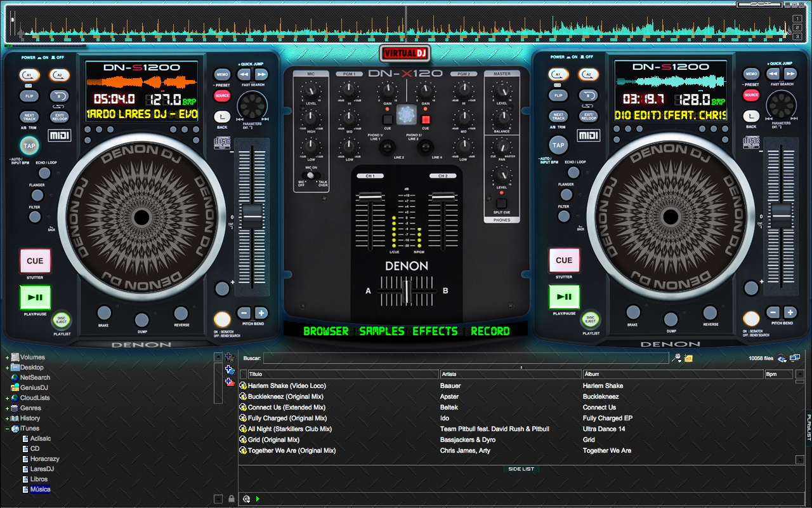Viewport: 812px width, 508px height.
Task: Expand the Desktop tree node
Action: [x=8, y=368]
